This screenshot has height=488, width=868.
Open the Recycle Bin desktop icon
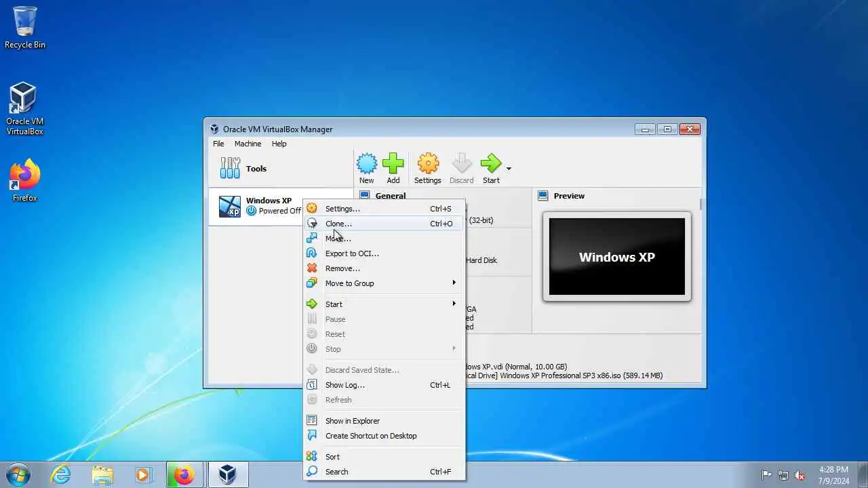tap(25, 28)
